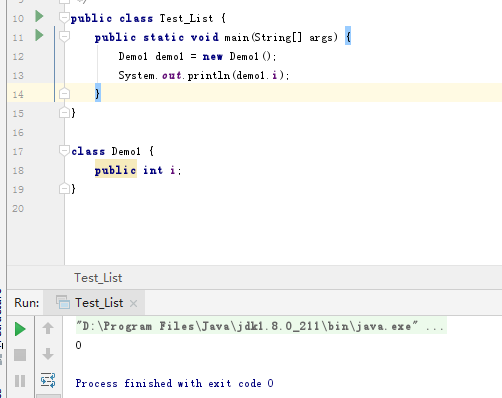Pause program output

pyautogui.click(x=20, y=381)
